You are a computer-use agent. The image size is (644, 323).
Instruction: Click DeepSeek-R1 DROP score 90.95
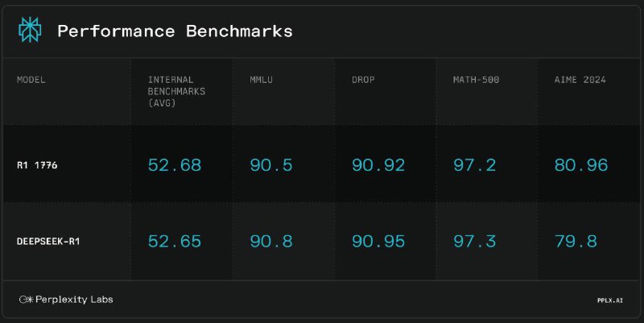coord(378,241)
